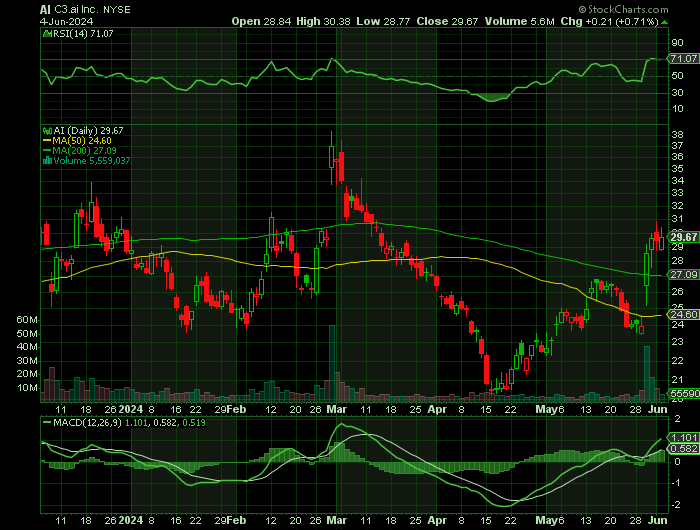Click the '4-Jun-2024' date label
Image resolution: width=700 pixels, height=530 pixels.
[x=67, y=21]
